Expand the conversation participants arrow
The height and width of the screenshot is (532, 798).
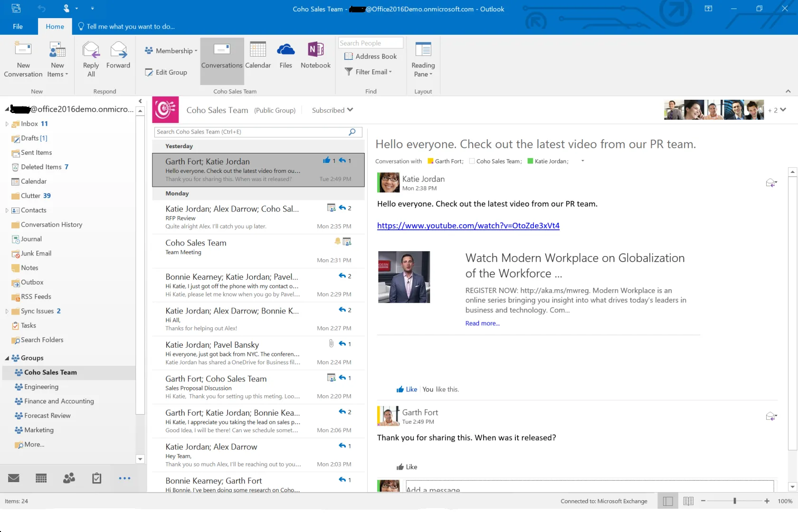583,161
